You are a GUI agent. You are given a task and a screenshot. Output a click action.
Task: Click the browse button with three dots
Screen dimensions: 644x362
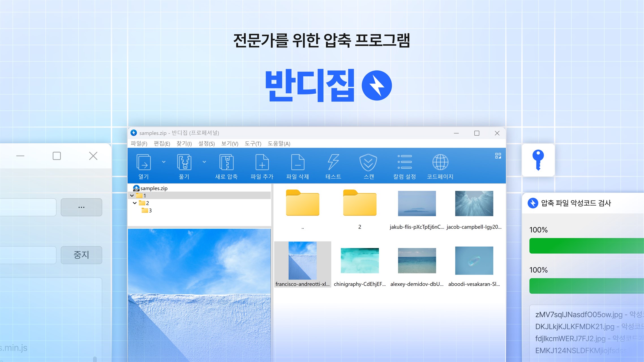coord(81,207)
